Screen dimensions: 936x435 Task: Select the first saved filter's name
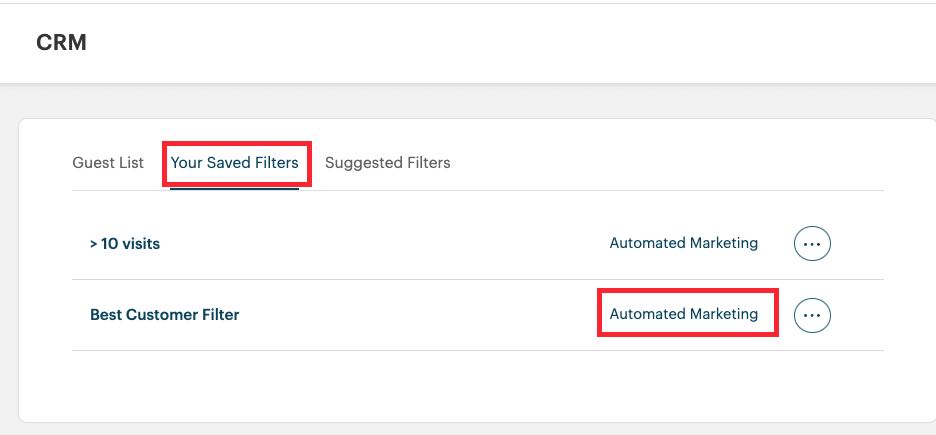click(125, 243)
